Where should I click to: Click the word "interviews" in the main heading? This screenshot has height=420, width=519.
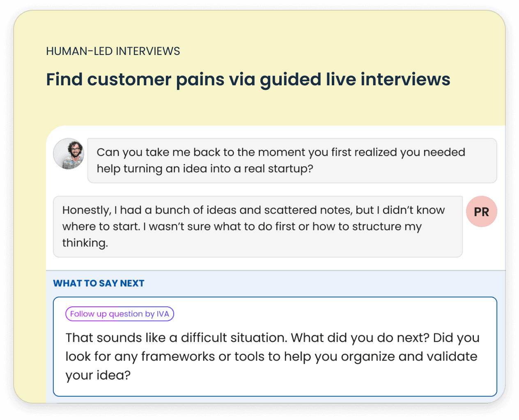coord(405,79)
